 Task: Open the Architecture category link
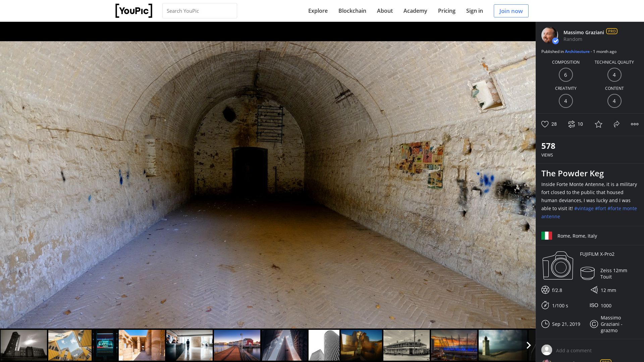point(577,52)
